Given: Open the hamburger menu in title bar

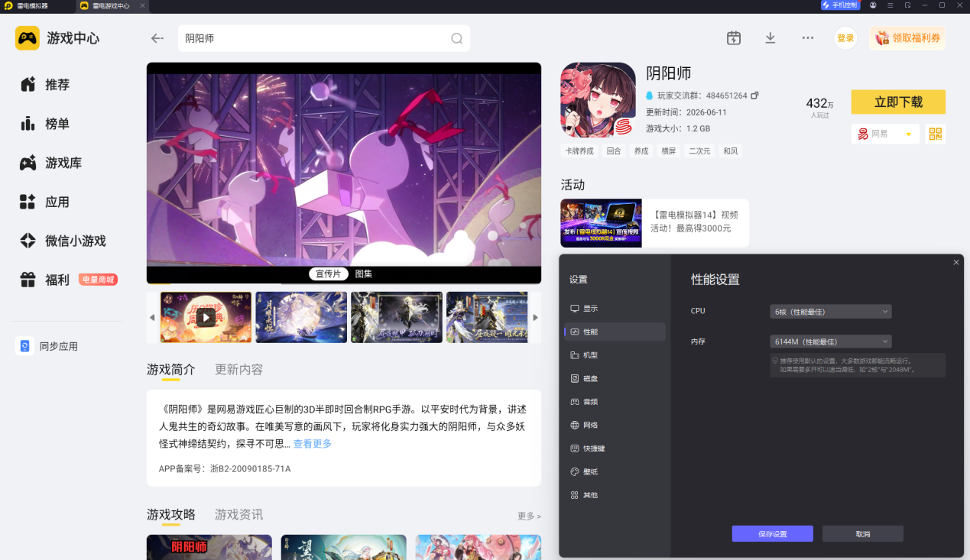Looking at the screenshot, I should tap(890, 5).
